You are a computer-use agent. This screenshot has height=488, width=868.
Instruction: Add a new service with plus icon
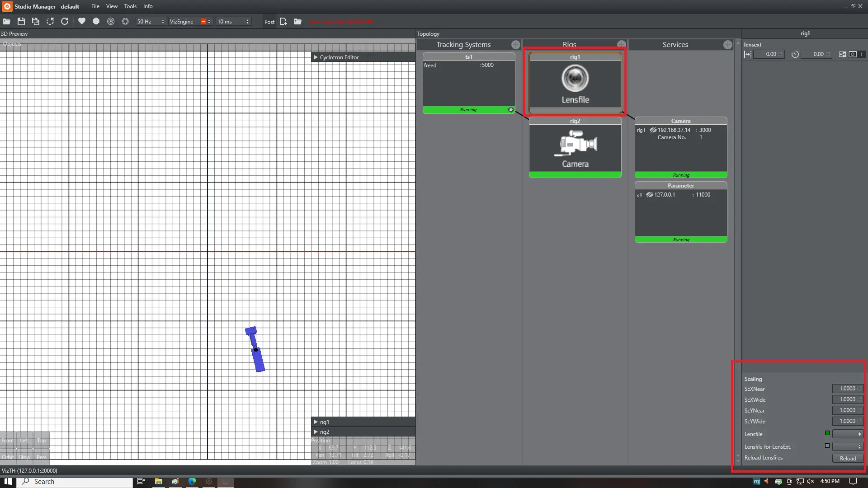727,45
